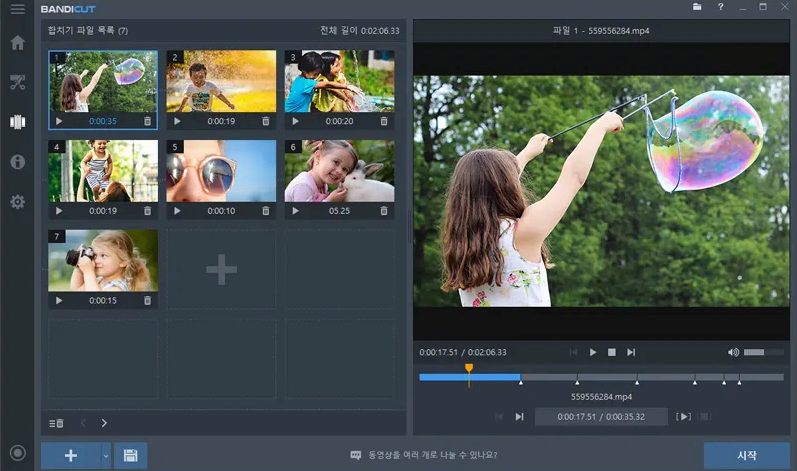Move selected clip forward with right chevron
The image size is (797, 471).
point(104,423)
